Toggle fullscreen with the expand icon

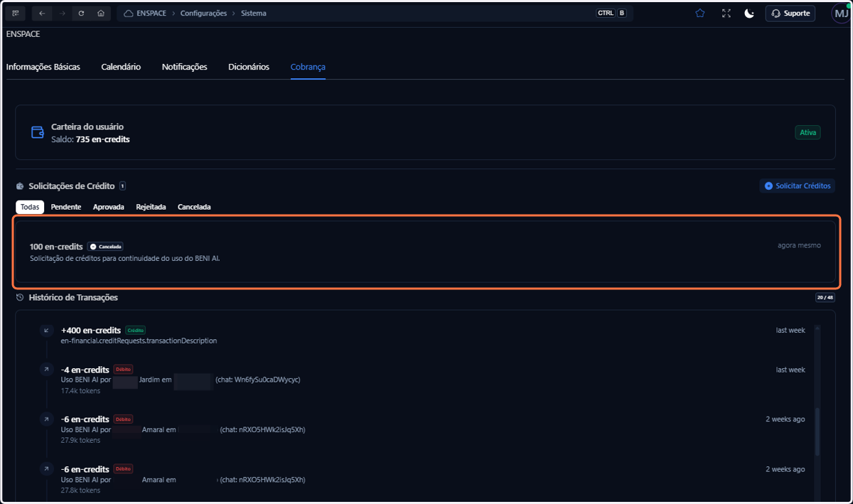tap(726, 13)
